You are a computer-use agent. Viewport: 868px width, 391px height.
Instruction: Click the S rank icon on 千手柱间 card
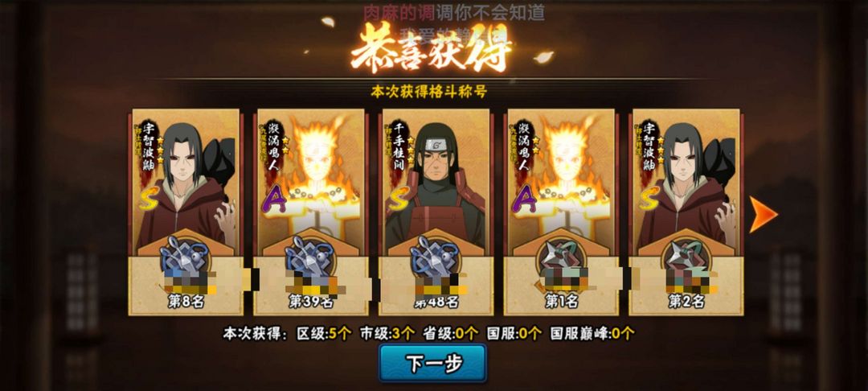point(399,199)
